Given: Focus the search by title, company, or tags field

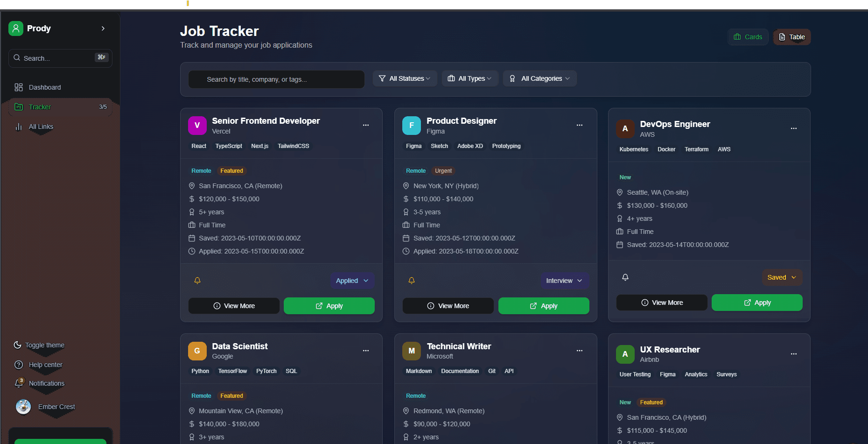Looking at the screenshot, I should (x=276, y=79).
